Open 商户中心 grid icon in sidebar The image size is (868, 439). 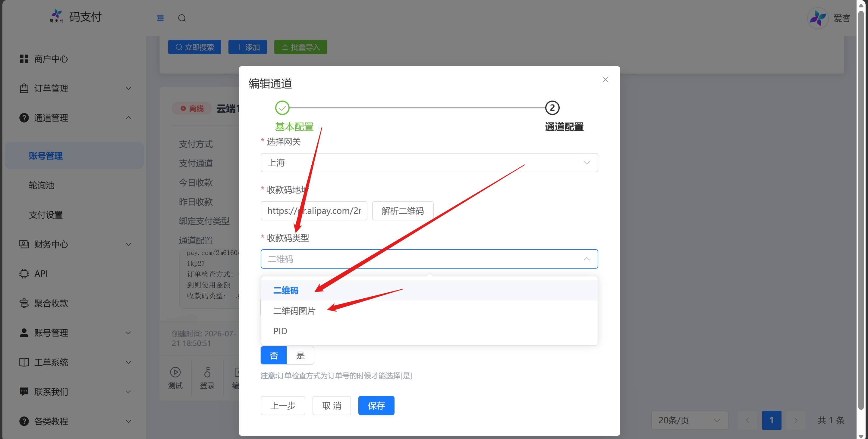click(x=24, y=59)
